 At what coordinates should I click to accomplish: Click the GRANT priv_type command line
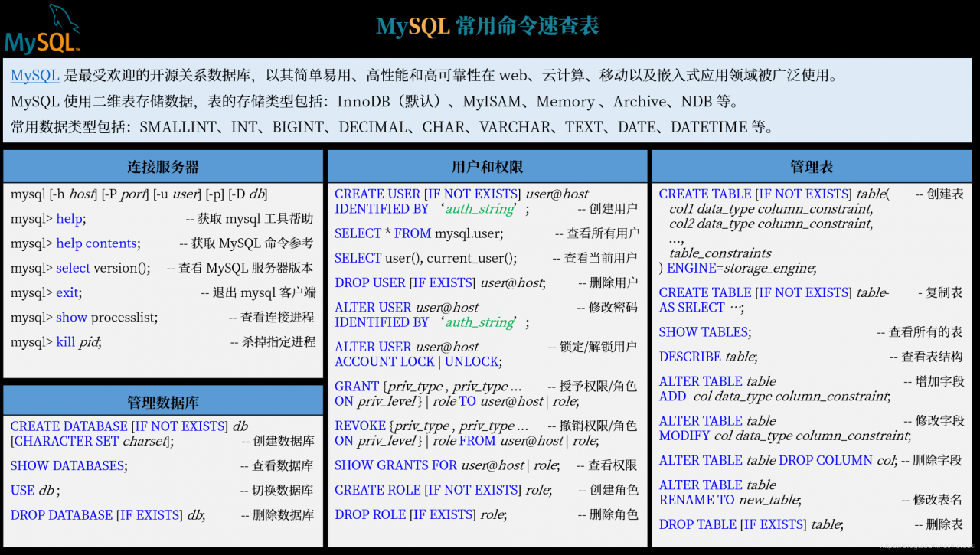pos(429,387)
